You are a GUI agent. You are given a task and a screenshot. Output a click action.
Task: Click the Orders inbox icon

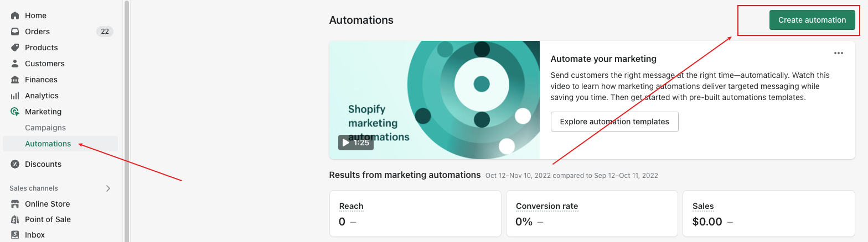click(x=15, y=31)
